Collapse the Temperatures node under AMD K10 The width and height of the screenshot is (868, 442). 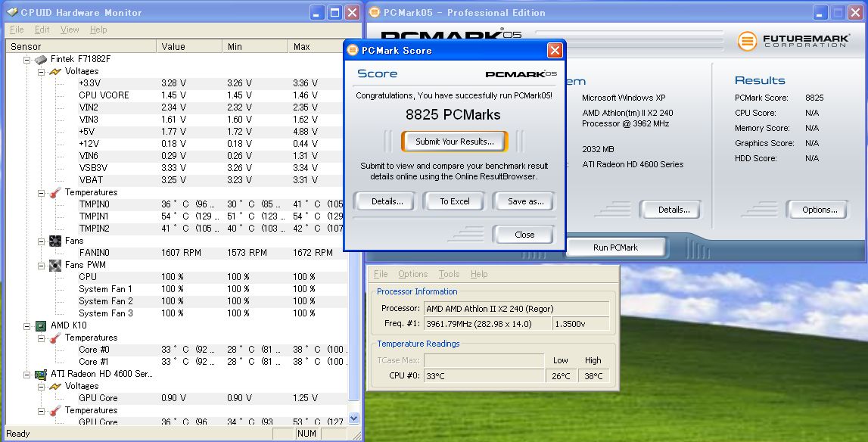pos(41,338)
